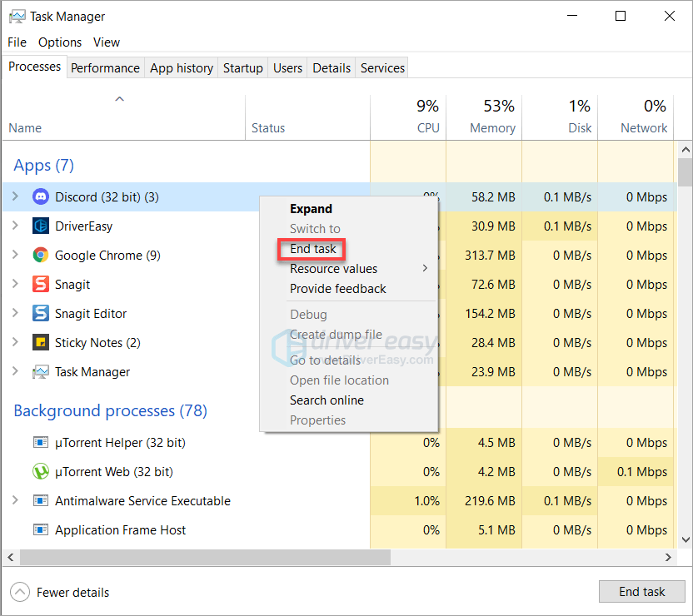Open the Startup tab
693x616 pixels.
[242, 68]
